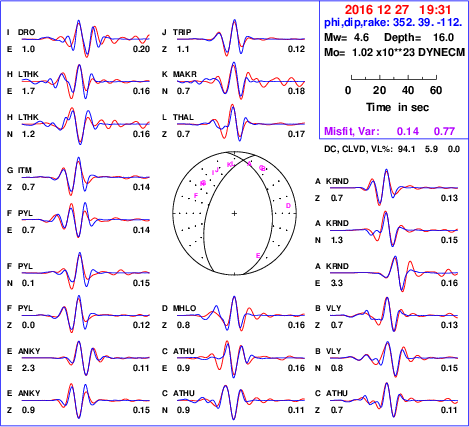Click the phi,dip,rake values text
The image size is (469, 427).
393,22
